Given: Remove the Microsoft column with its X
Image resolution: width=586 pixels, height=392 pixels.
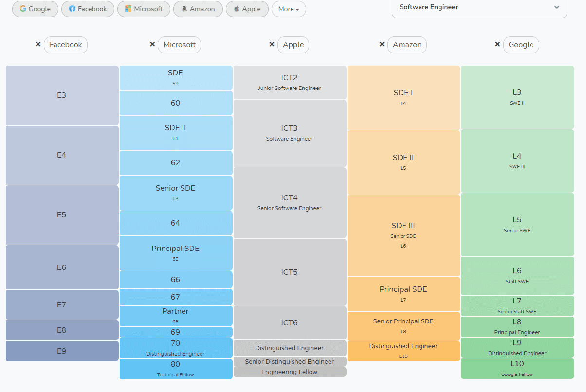Looking at the screenshot, I should [152, 44].
